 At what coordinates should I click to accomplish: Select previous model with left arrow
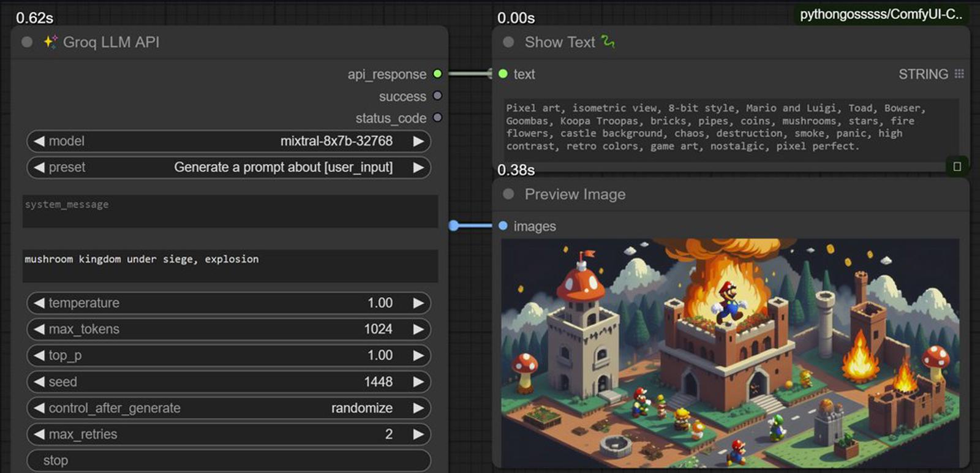[39, 141]
